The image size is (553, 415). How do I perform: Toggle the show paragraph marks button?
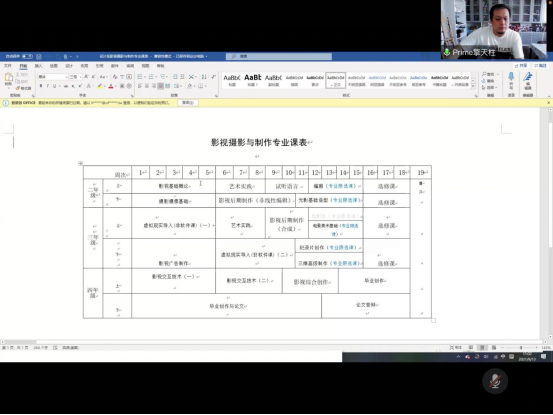click(213, 77)
